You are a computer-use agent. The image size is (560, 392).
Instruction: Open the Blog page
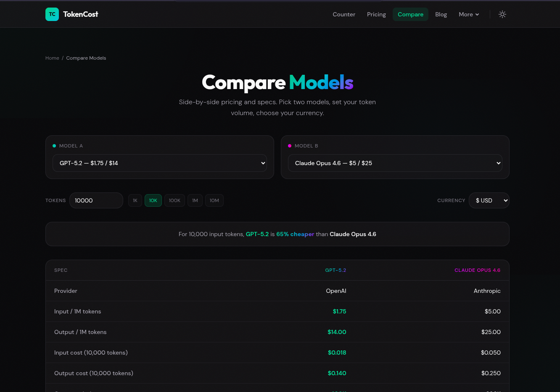[x=441, y=14]
